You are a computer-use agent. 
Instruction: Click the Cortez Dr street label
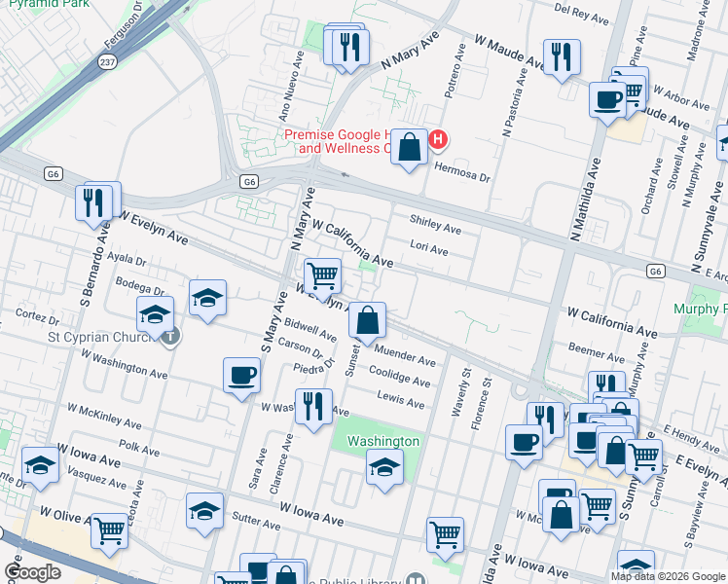[37, 316]
